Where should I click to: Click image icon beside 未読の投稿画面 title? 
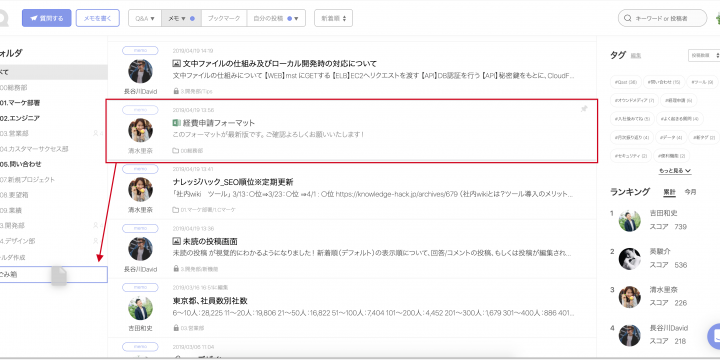[x=176, y=241]
